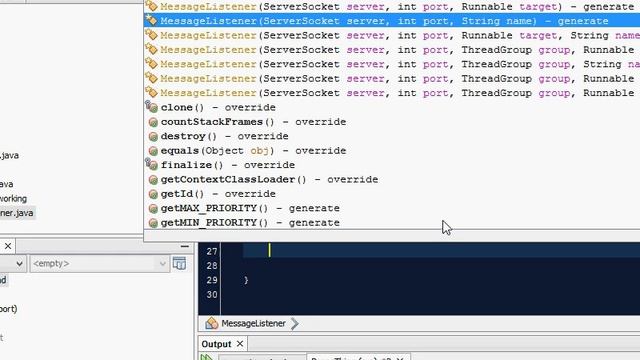Image resolution: width=640 pixels, height=360 pixels.
Task: Expand the breadcrumb arrow after MessageListener
Action: (x=295, y=324)
